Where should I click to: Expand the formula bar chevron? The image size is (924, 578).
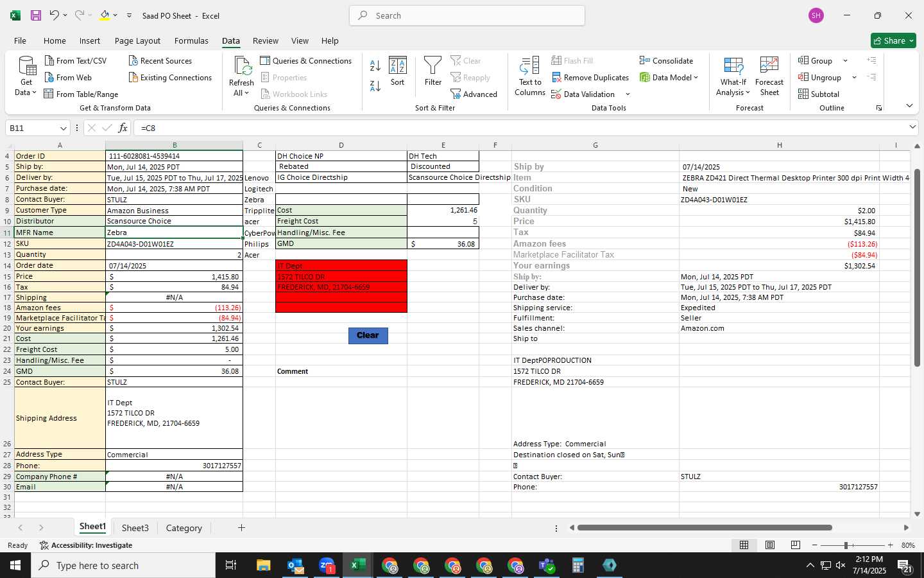coord(912,127)
